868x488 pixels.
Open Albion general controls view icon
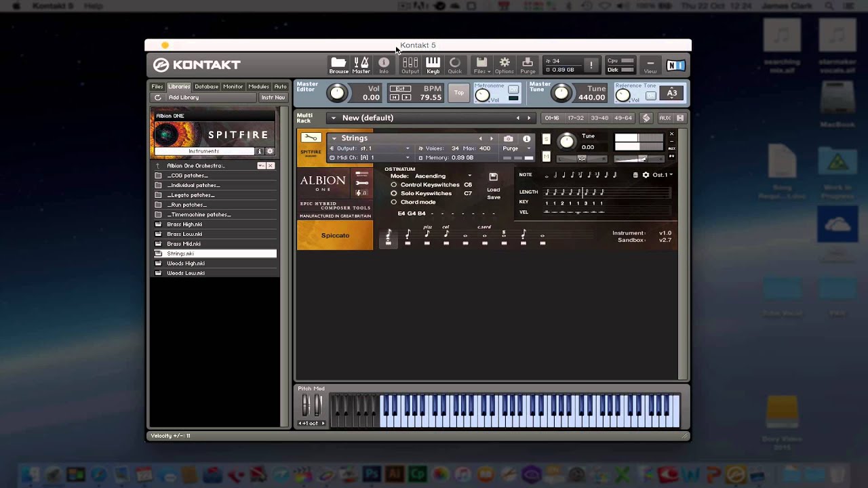point(362,173)
